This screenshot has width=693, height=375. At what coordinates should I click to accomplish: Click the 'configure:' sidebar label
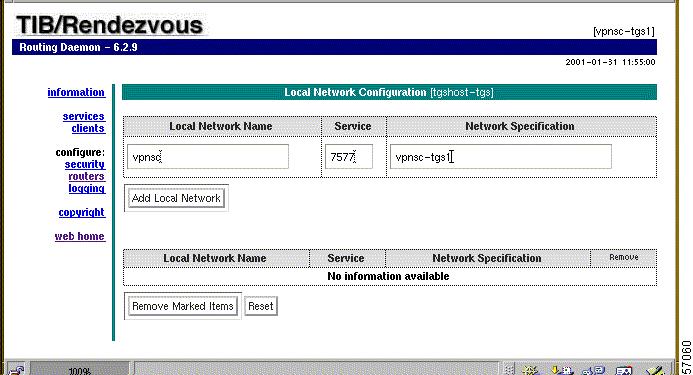click(80, 152)
